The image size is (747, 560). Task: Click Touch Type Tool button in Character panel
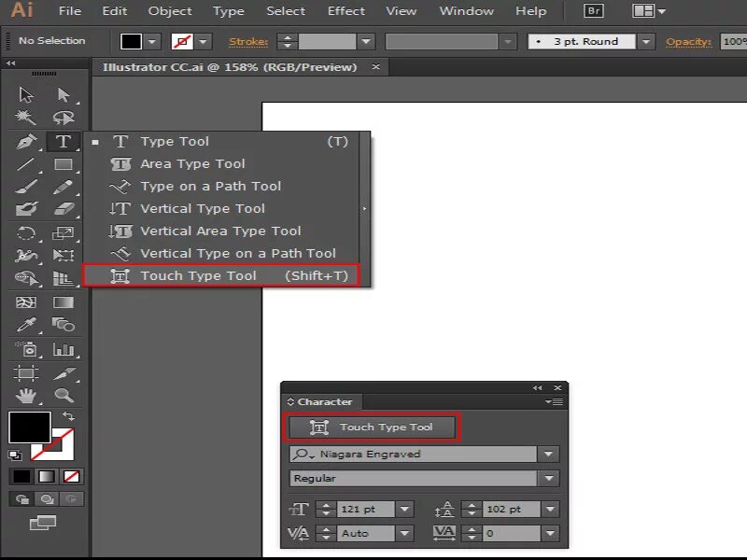click(x=372, y=427)
